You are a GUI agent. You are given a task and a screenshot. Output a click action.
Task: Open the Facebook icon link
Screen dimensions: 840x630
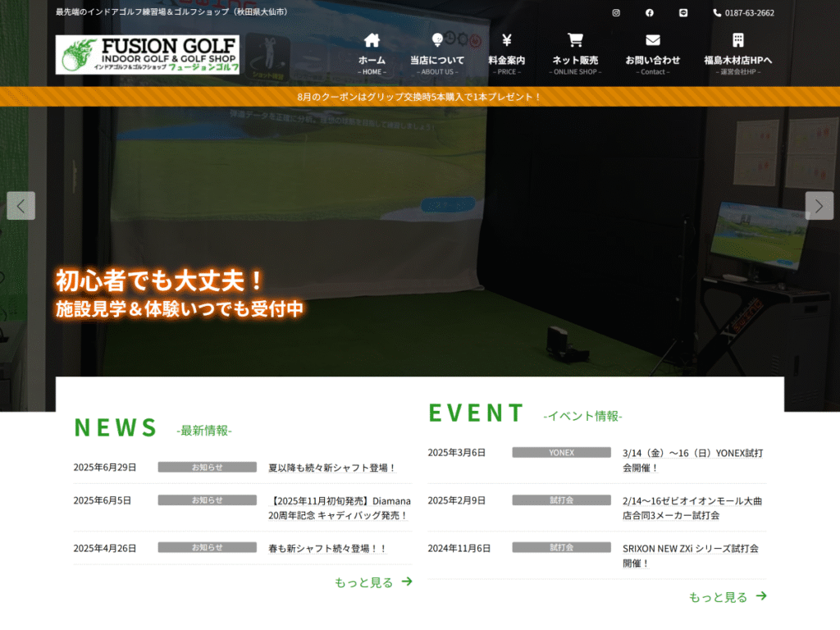coord(650,13)
